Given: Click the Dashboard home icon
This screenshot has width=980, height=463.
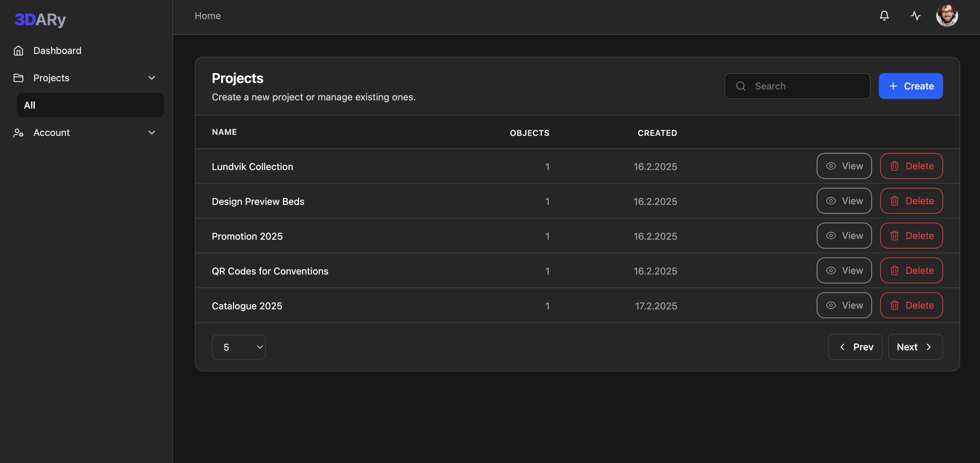Looking at the screenshot, I should point(18,51).
